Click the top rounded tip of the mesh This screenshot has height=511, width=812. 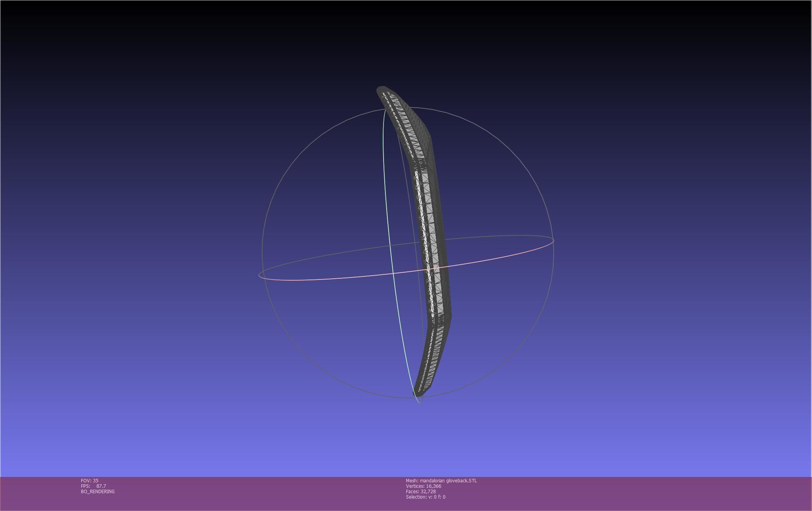[382, 90]
